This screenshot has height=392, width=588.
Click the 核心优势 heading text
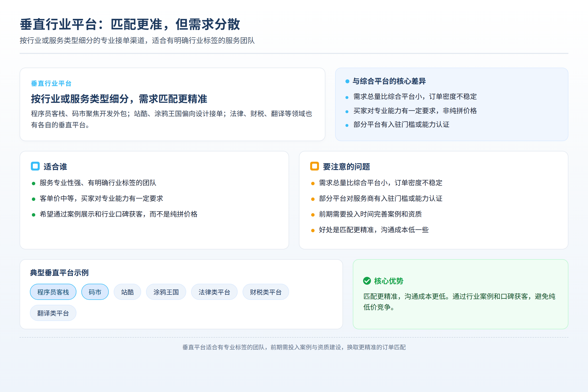[389, 281]
